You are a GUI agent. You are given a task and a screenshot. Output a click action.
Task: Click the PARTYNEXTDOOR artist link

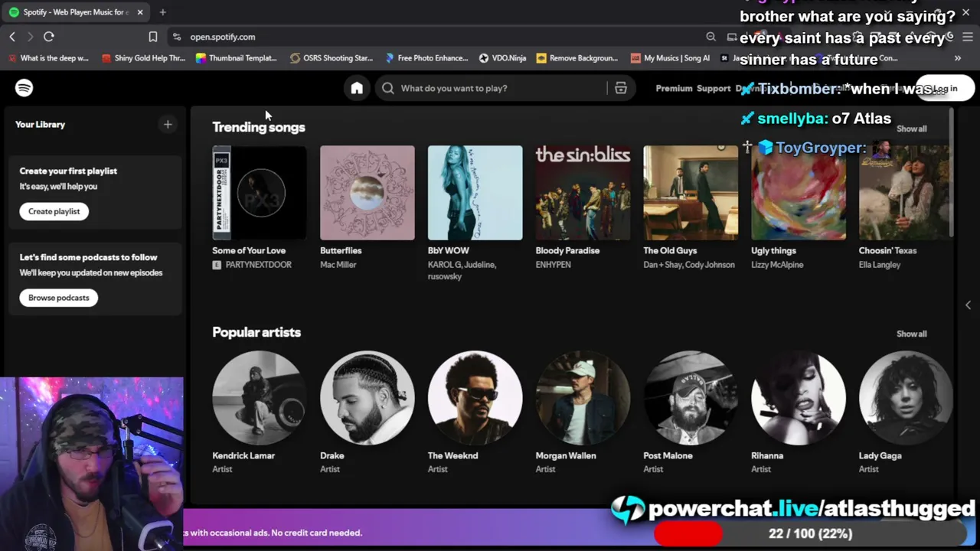pos(259,265)
